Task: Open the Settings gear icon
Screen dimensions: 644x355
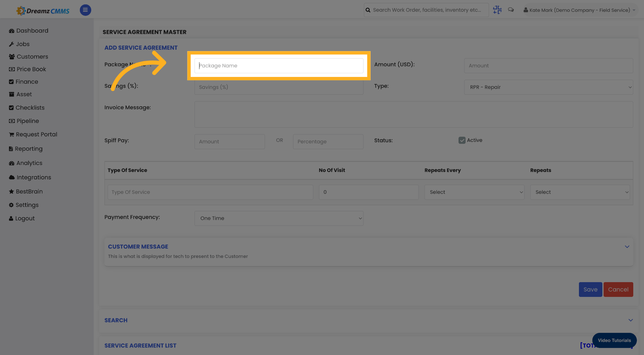Action: pyautogui.click(x=11, y=205)
